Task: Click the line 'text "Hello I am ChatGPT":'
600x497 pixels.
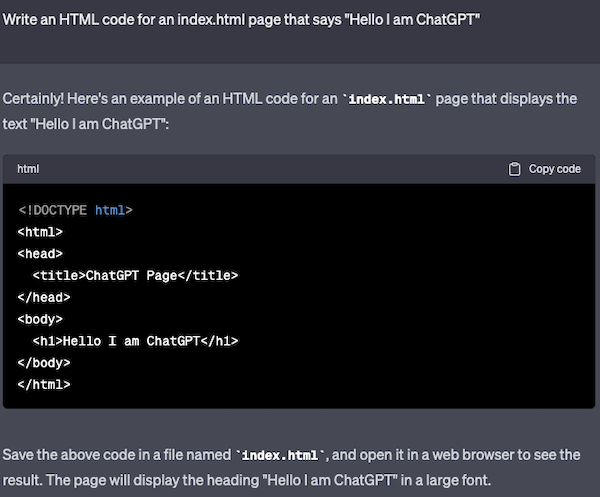Action: (x=86, y=124)
